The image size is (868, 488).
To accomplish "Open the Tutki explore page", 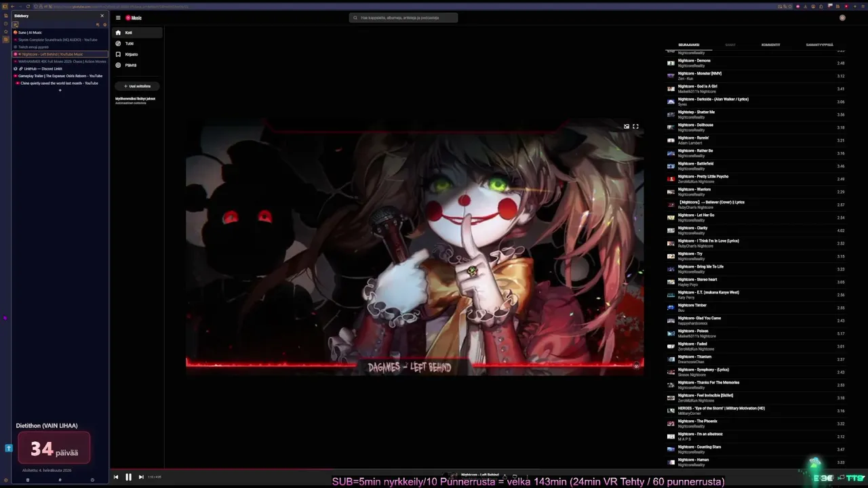I will pos(138,43).
